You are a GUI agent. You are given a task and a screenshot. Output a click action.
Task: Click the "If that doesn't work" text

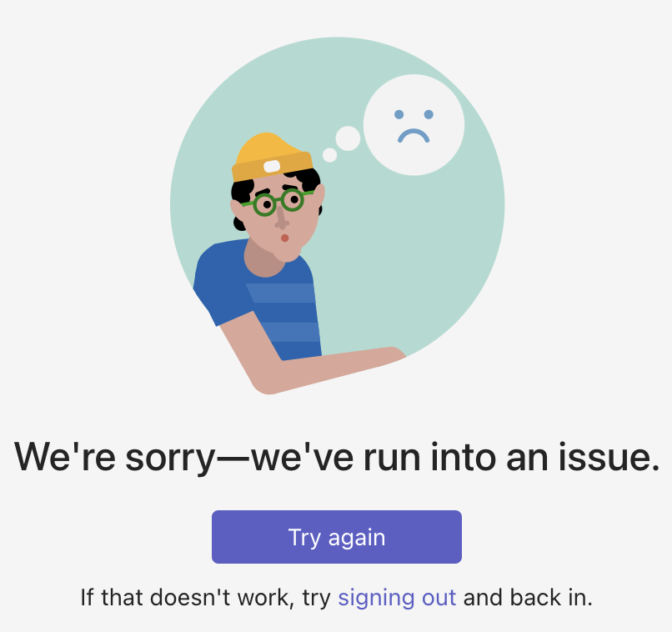click(x=185, y=597)
